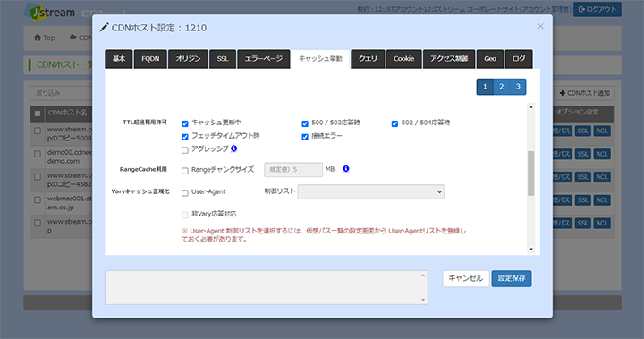The image size is (644, 339).
Task: Select キャッシュ挙動 tab
Action: pyautogui.click(x=320, y=59)
